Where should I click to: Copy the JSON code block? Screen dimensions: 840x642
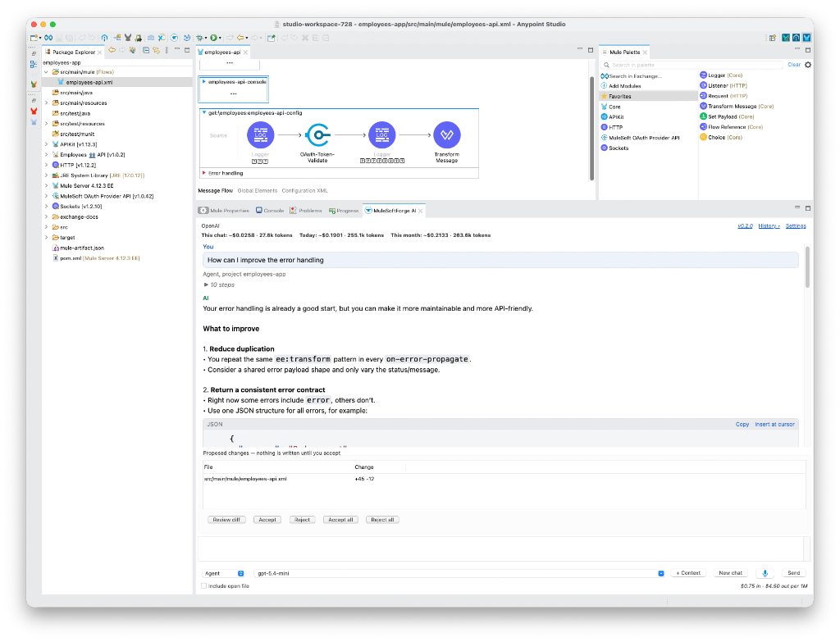coord(742,424)
